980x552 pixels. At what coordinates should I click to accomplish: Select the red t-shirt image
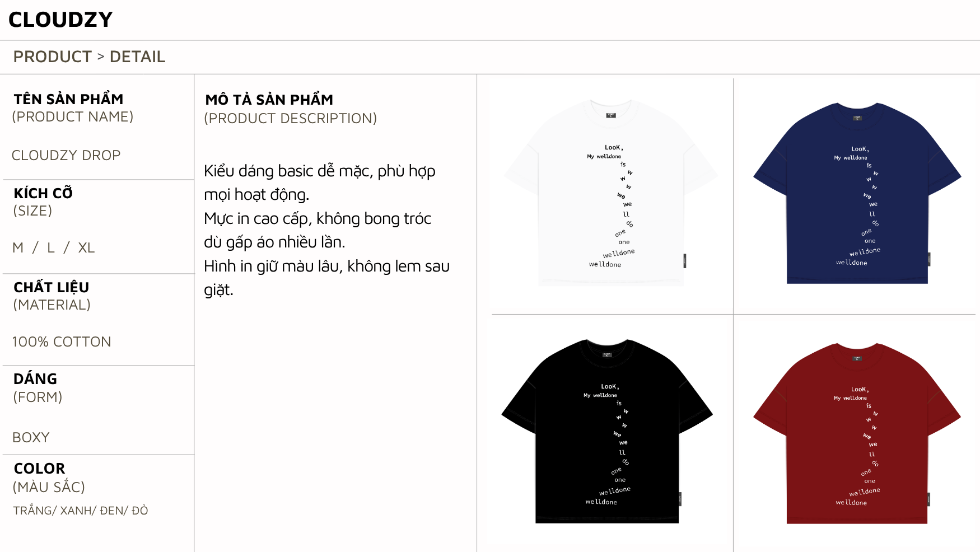[x=857, y=433]
